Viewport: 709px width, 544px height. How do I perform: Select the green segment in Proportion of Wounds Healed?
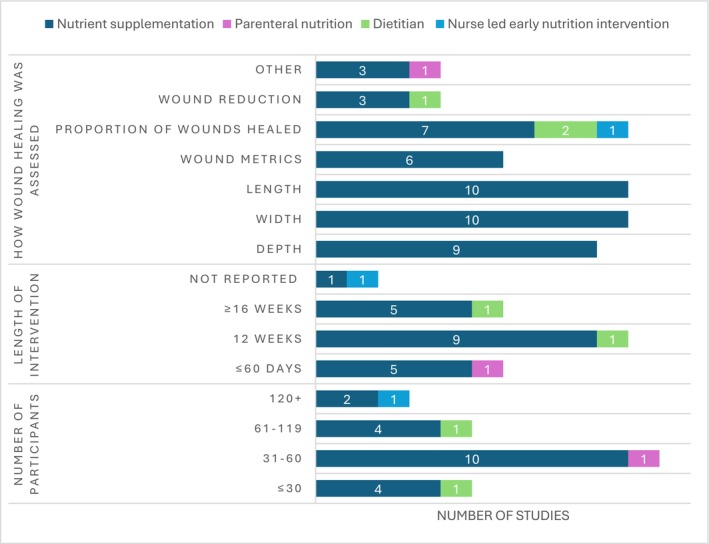[565, 130]
